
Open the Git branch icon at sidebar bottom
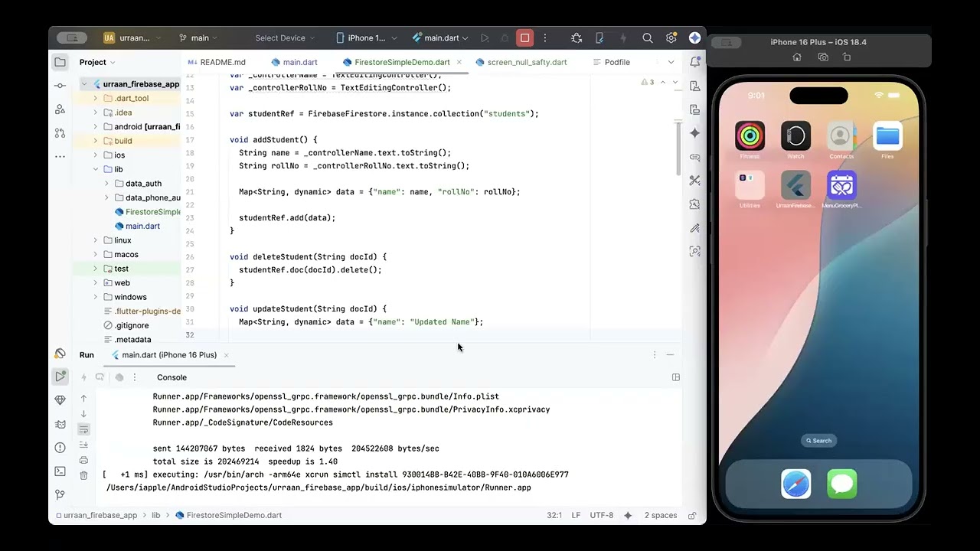pyautogui.click(x=60, y=495)
